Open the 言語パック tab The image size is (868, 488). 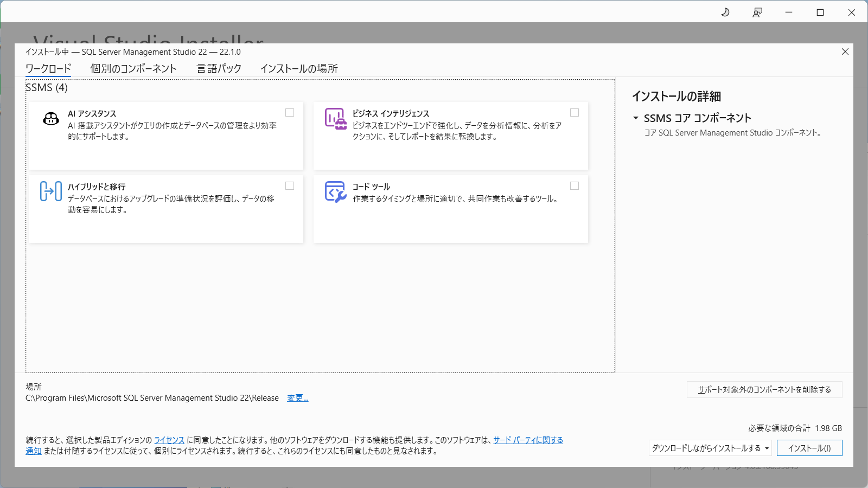tap(219, 69)
